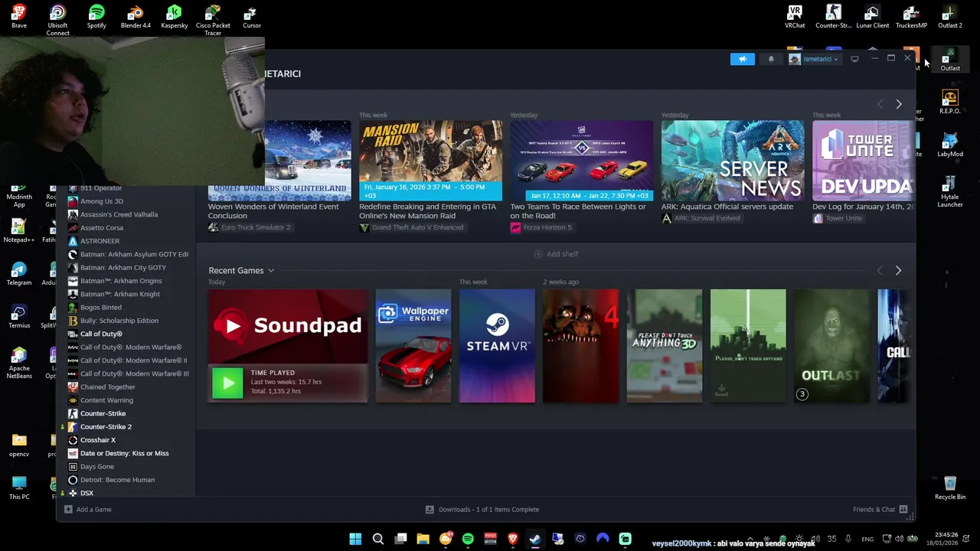The width and height of the screenshot is (980, 551).
Task: Open the Forza Two Teams To Race news
Action: click(x=582, y=161)
